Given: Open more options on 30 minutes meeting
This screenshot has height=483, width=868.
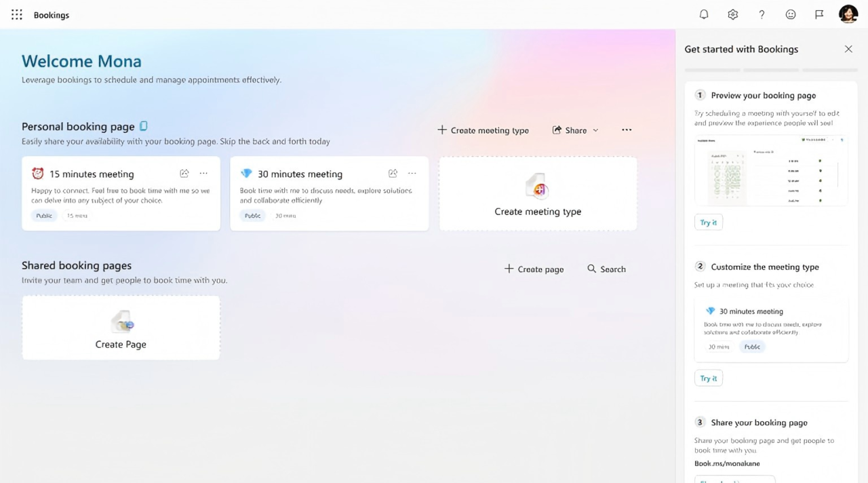Looking at the screenshot, I should 412,174.
